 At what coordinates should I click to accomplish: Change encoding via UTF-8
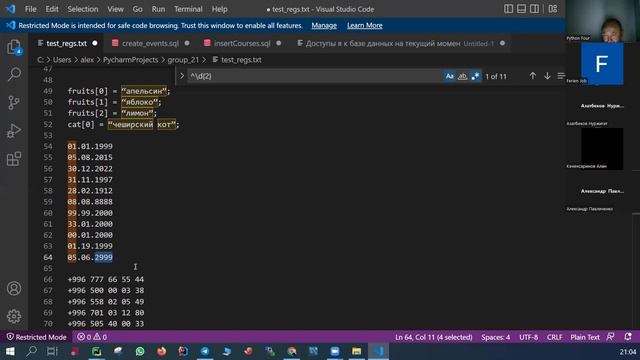[528, 337]
